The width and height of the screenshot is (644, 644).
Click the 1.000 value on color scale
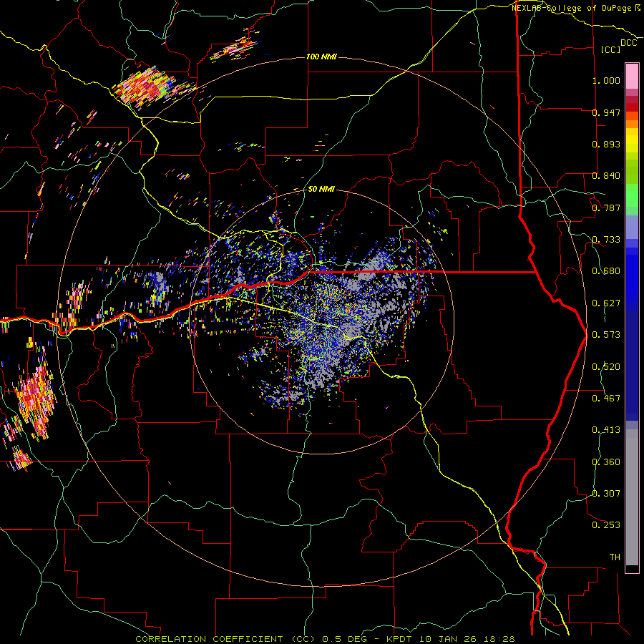pos(606,80)
